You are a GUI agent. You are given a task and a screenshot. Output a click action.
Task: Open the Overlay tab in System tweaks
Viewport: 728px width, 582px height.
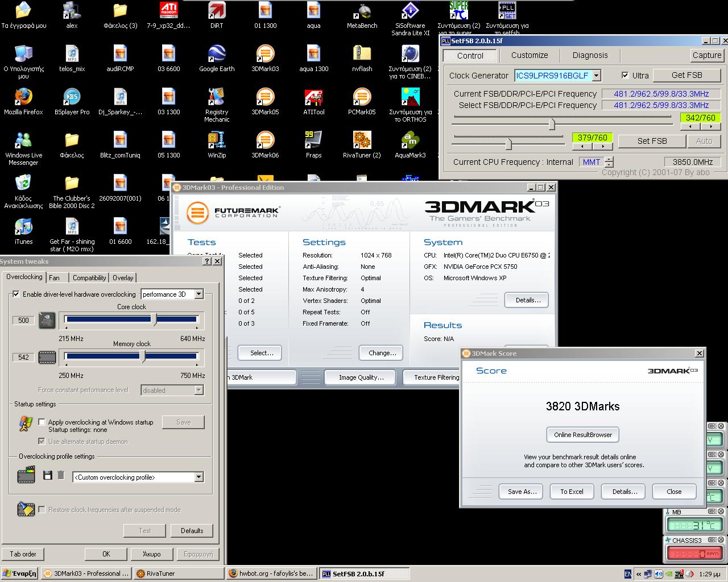click(123, 278)
